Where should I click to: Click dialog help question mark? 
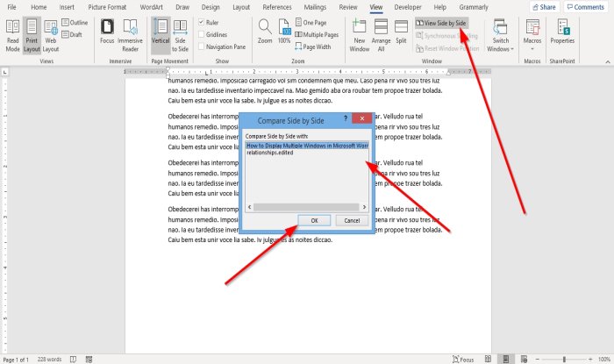[x=346, y=118]
